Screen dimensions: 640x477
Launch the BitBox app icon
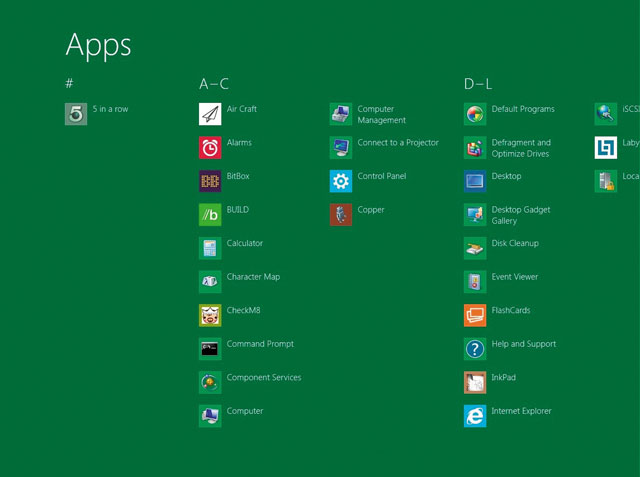(x=210, y=181)
